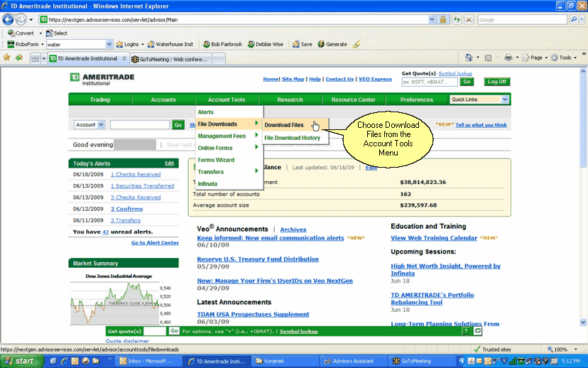The width and height of the screenshot is (588, 368).
Task: Click the Google search magnifier icon
Action: (573, 19)
